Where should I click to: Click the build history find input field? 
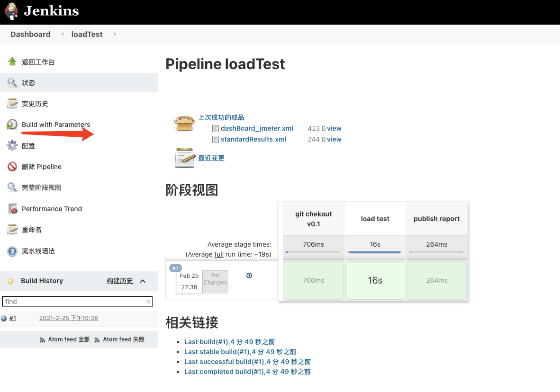pos(73,302)
